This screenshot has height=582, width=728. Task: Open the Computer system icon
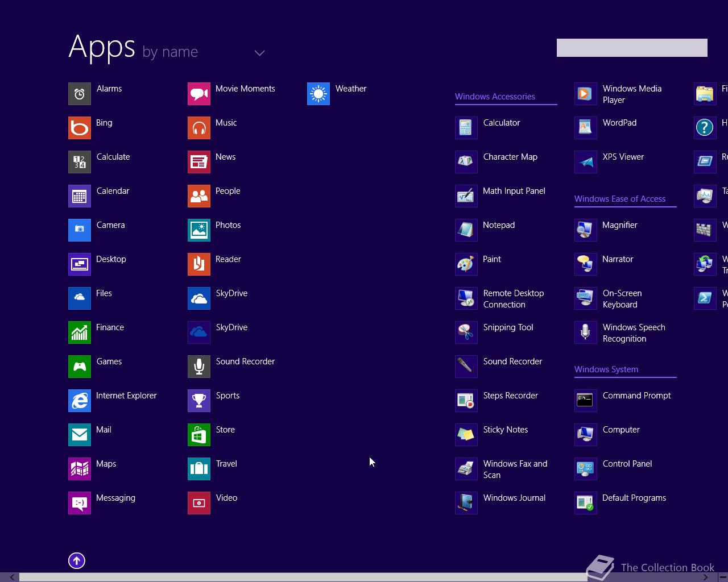point(586,435)
